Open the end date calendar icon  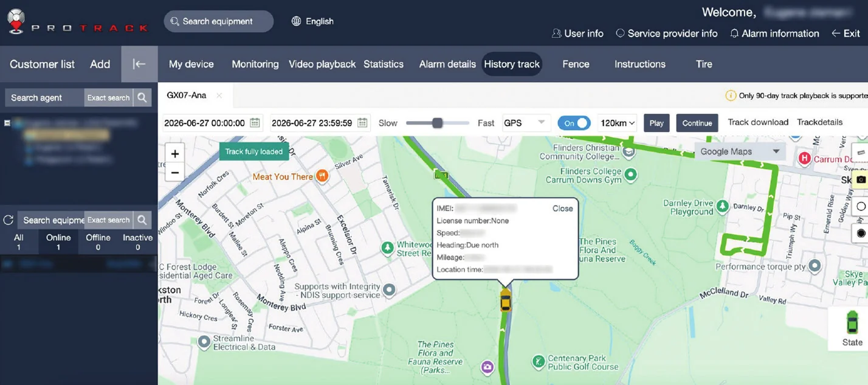tap(363, 123)
